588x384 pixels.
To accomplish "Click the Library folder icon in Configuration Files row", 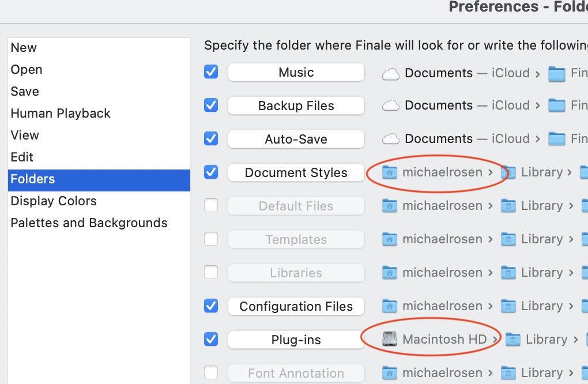I will click(508, 306).
